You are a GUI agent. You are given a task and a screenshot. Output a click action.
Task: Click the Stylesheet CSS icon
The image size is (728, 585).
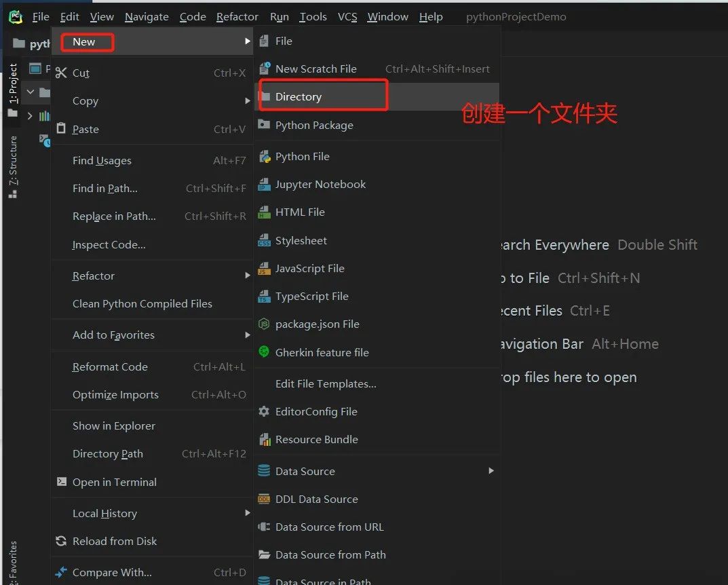coord(264,241)
